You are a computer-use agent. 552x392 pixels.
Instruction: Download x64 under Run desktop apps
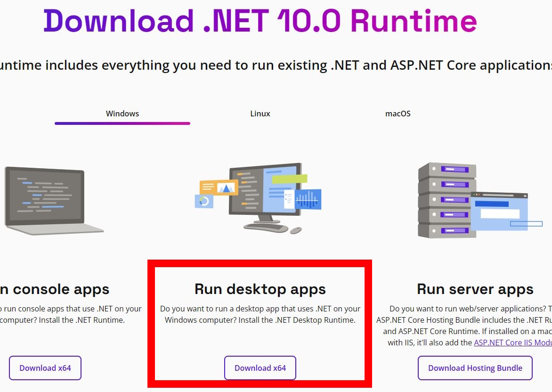click(260, 368)
